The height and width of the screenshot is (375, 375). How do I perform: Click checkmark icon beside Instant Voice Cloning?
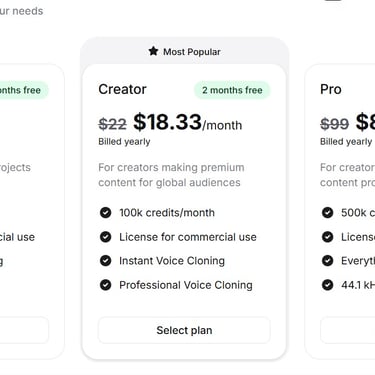click(105, 261)
